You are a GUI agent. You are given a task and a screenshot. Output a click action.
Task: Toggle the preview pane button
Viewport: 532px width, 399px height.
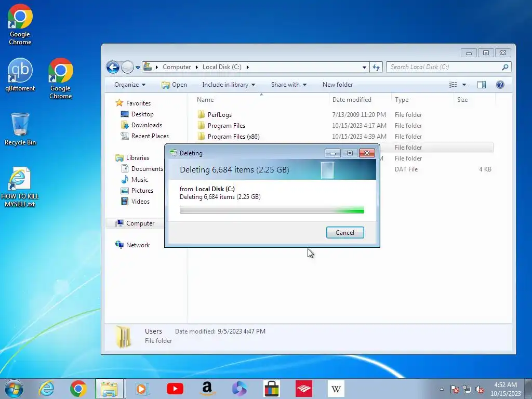(482, 85)
